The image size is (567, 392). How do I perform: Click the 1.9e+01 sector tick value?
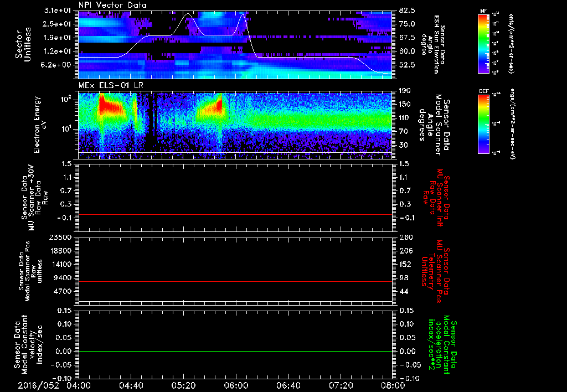[59, 38]
